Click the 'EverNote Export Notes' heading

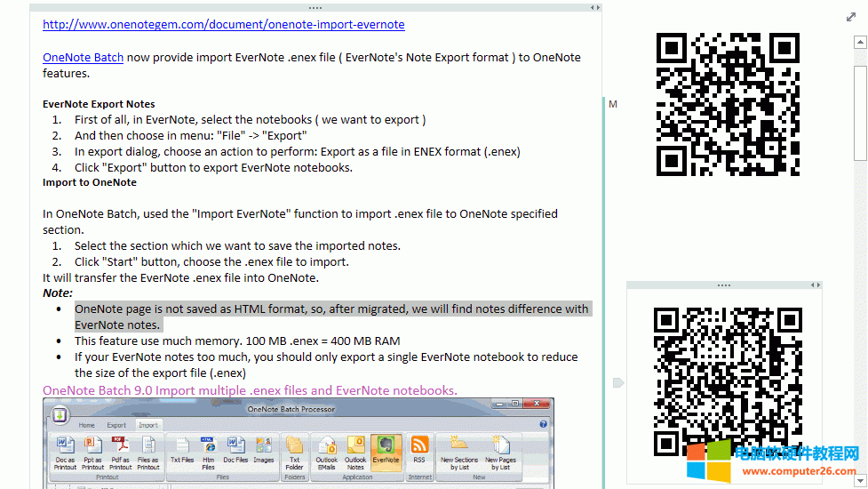click(x=99, y=104)
